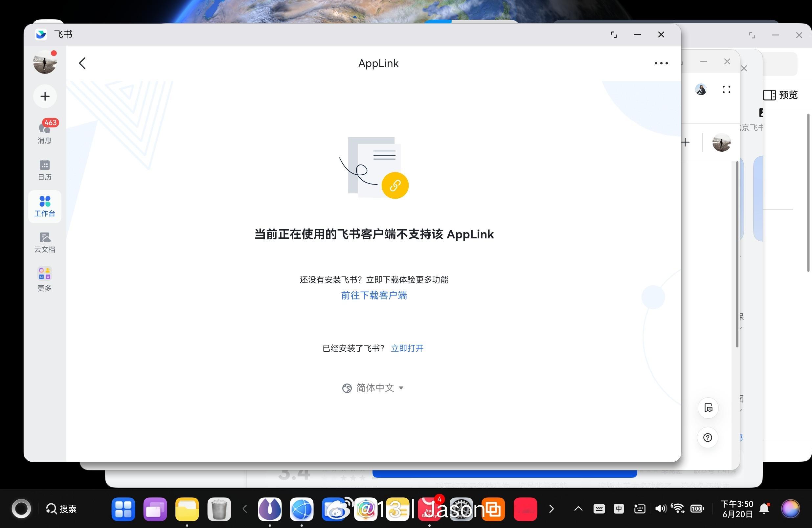Open the yellow notes app icon in dock
The width and height of the screenshot is (812, 528).
tap(397, 509)
